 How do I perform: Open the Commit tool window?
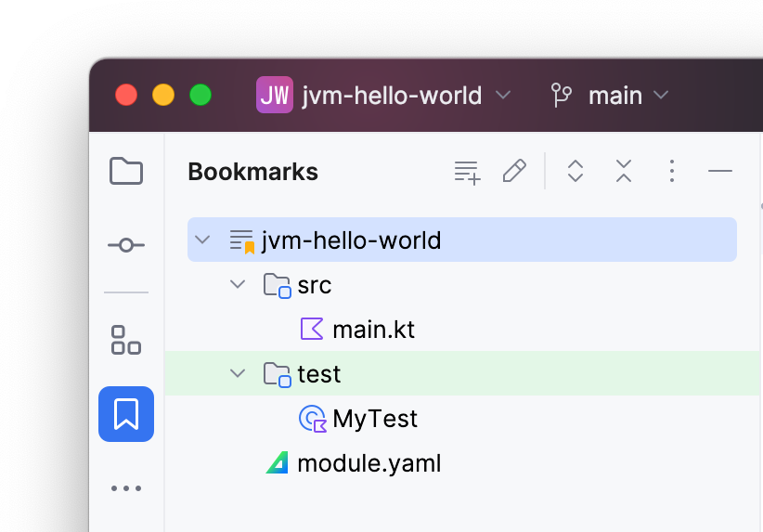[126, 245]
